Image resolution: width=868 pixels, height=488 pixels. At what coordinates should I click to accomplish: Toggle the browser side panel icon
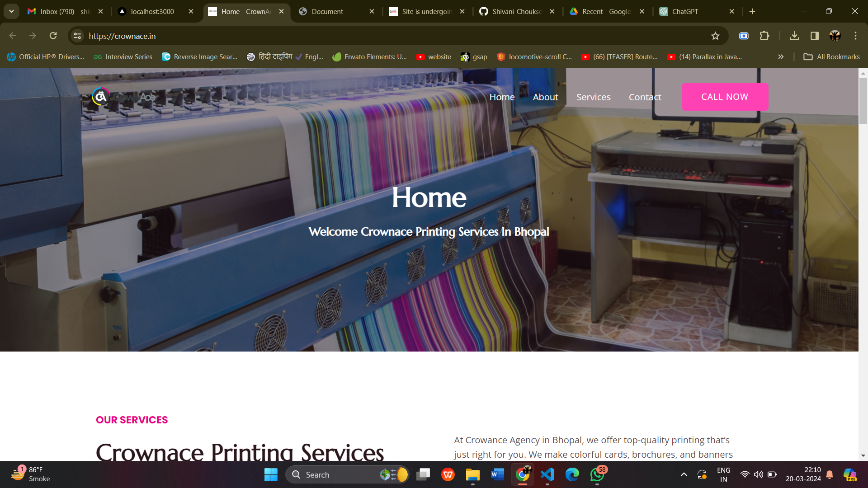(815, 36)
